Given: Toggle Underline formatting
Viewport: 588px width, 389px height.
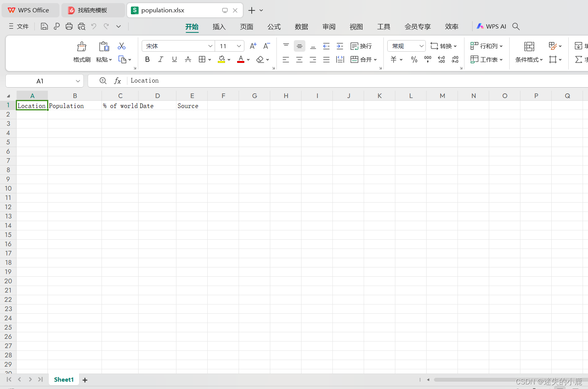Looking at the screenshot, I should tap(175, 59).
